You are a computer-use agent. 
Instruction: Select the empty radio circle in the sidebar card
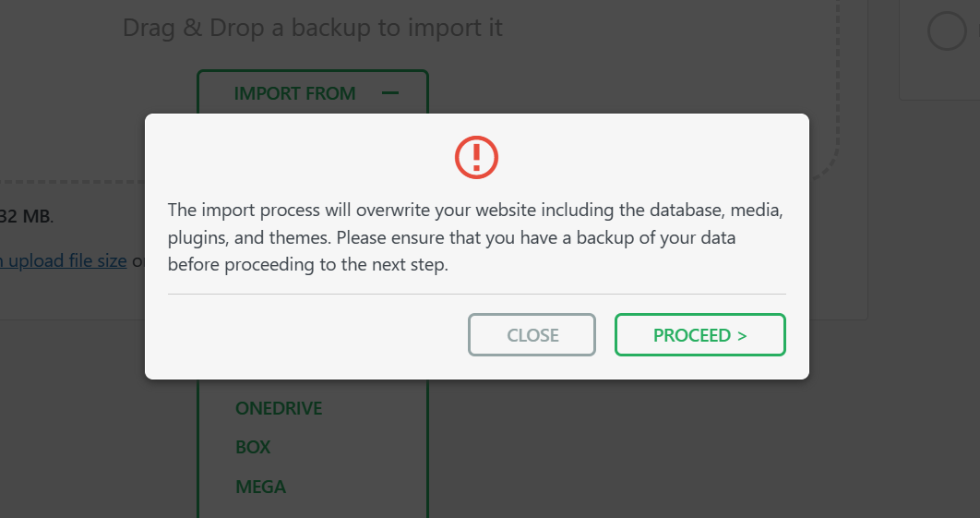(x=947, y=30)
